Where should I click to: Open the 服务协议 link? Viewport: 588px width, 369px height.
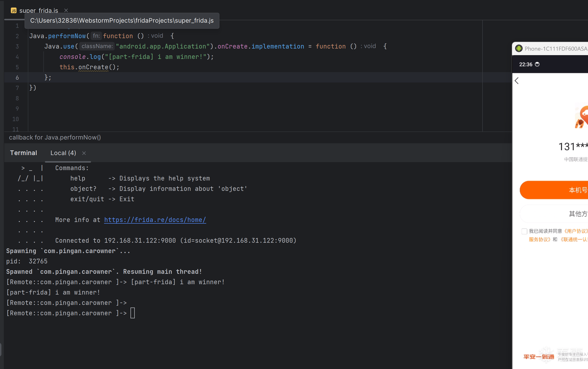[539, 239]
